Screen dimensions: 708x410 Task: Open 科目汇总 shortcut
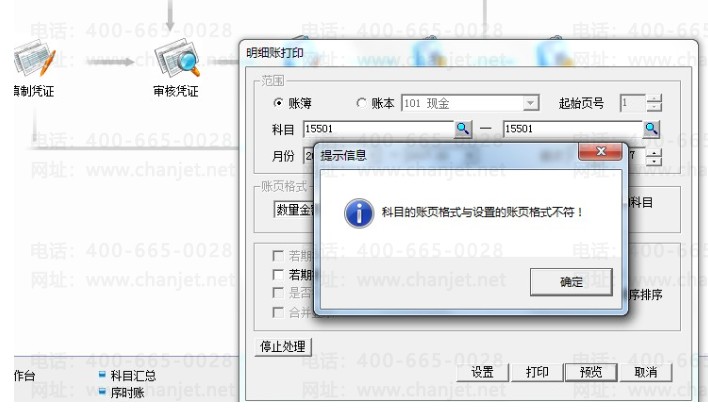(127, 375)
